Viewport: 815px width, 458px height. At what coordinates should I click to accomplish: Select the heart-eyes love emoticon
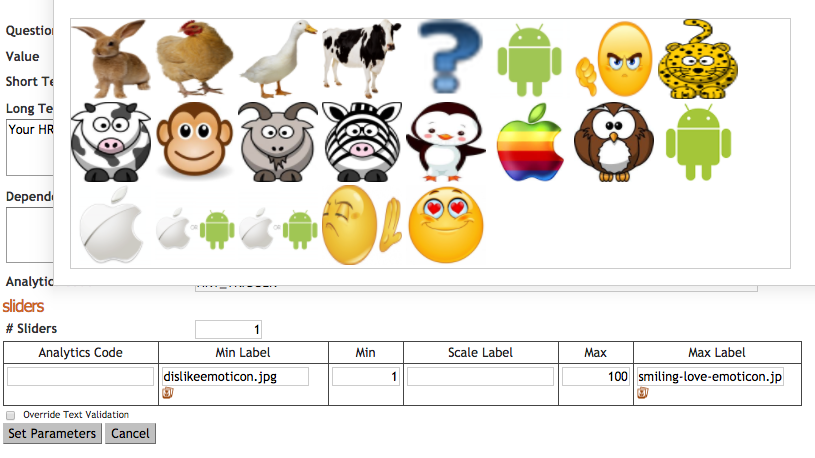point(446,225)
